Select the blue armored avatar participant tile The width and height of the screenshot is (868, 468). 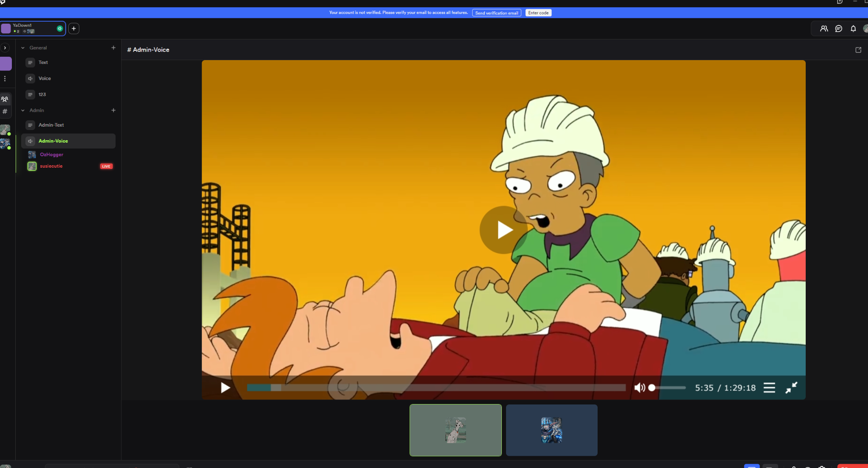tap(552, 430)
